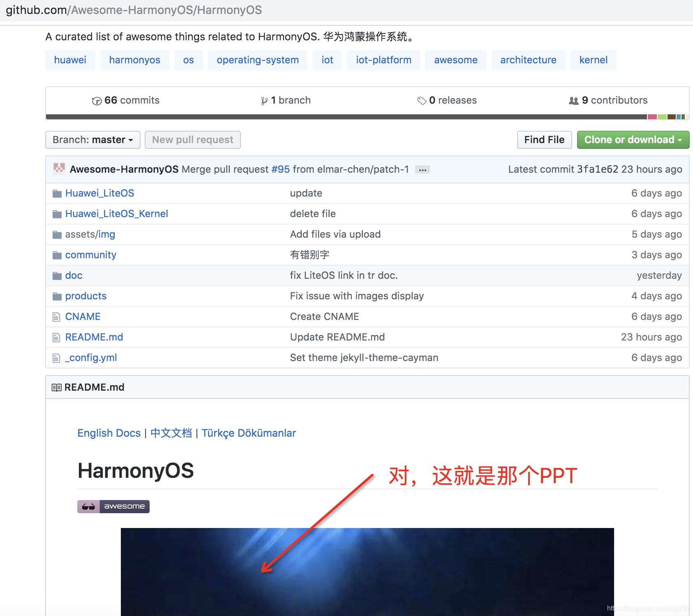Click commit hash 3fa1e62
The width and height of the screenshot is (693, 616).
point(598,169)
